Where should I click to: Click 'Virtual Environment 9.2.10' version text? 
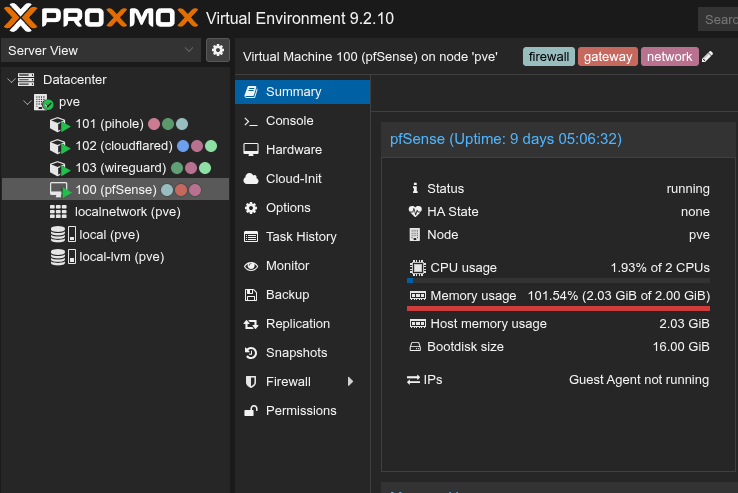tap(300, 18)
